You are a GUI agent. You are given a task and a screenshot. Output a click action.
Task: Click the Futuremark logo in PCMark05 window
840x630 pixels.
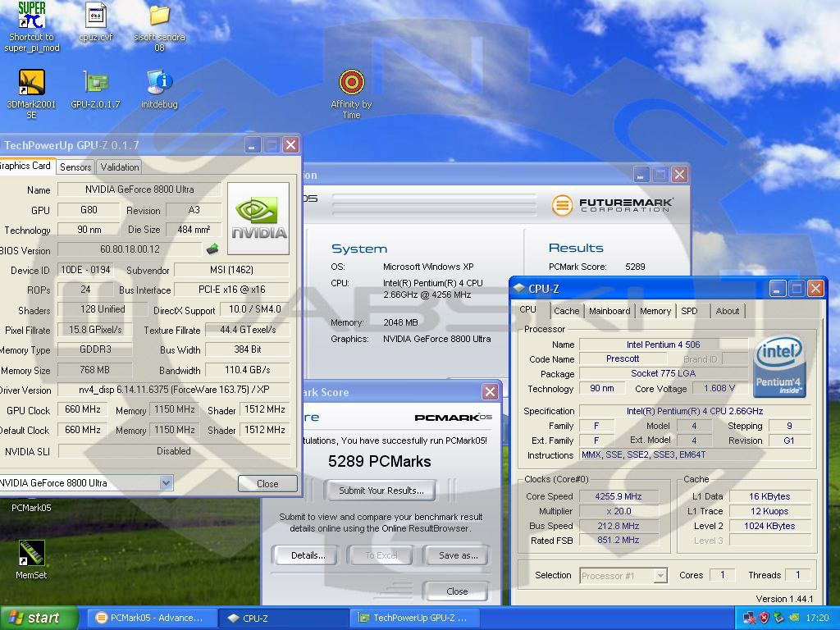[613, 205]
